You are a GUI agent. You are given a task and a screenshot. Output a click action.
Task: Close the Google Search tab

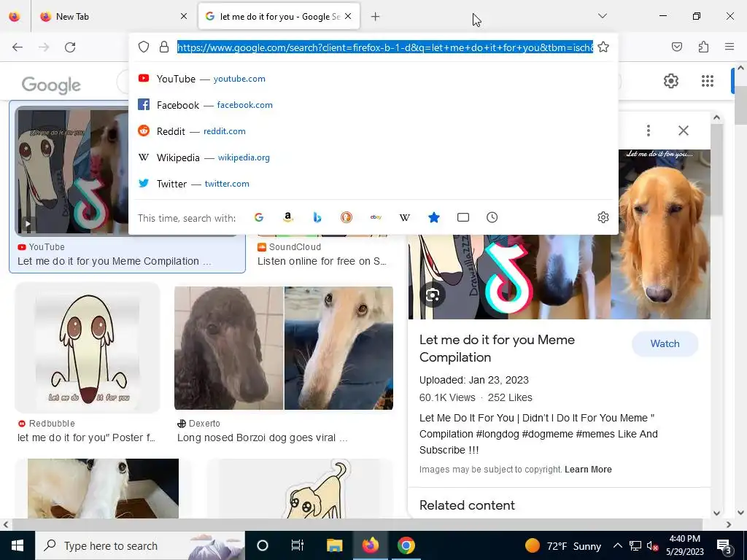348,16
